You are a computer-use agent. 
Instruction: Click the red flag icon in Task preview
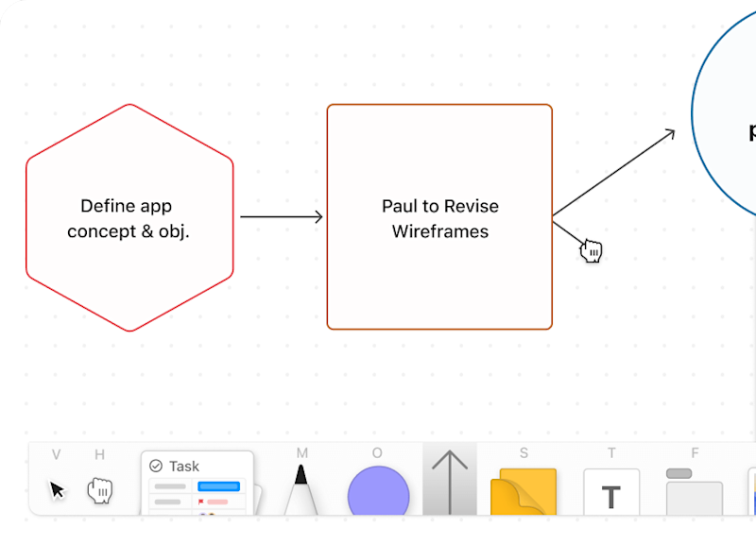[x=201, y=501]
